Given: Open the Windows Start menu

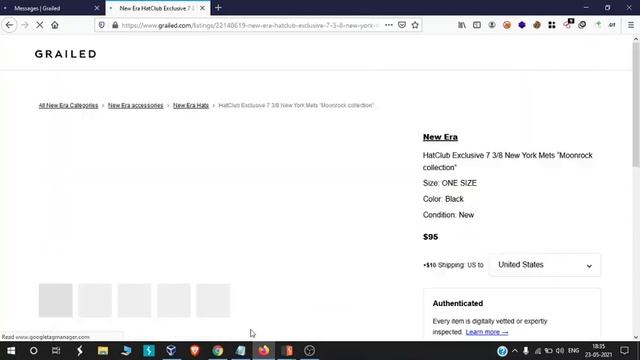Looking at the screenshot, I should coord(11,351).
